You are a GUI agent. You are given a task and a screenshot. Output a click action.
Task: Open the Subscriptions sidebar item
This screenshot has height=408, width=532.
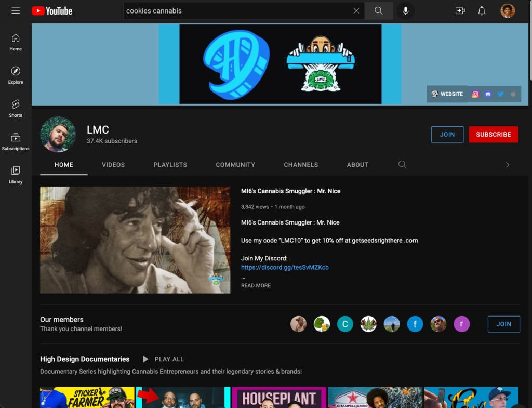click(16, 141)
